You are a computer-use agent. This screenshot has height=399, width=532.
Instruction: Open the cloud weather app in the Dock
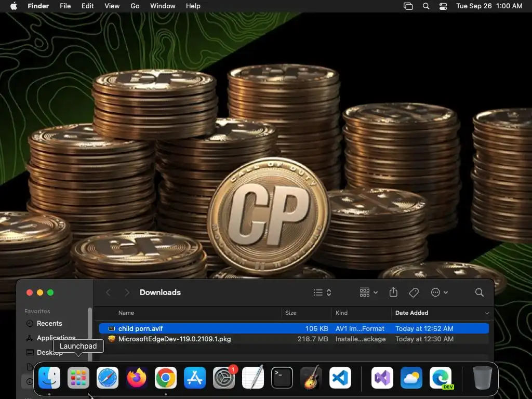tap(411, 378)
